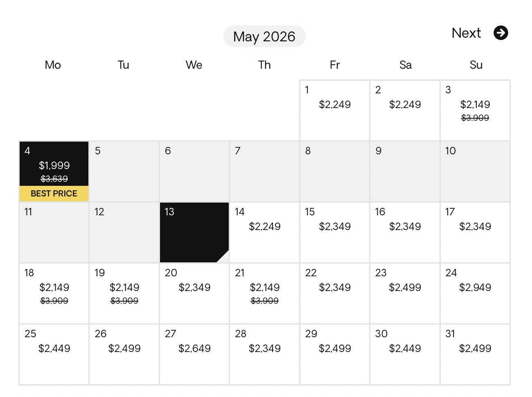Choose May 14 at $2,249
The height and width of the screenshot is (397, 532).
coord(264,232)
